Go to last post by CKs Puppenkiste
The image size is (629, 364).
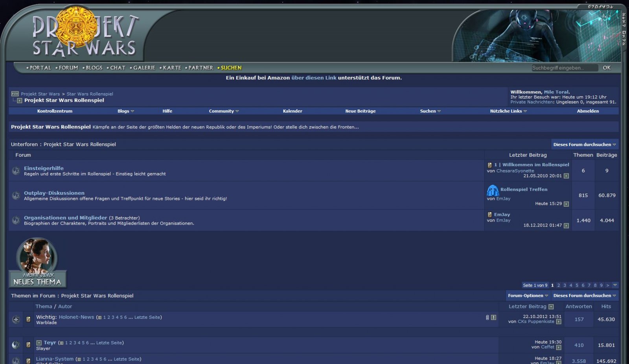559,322
